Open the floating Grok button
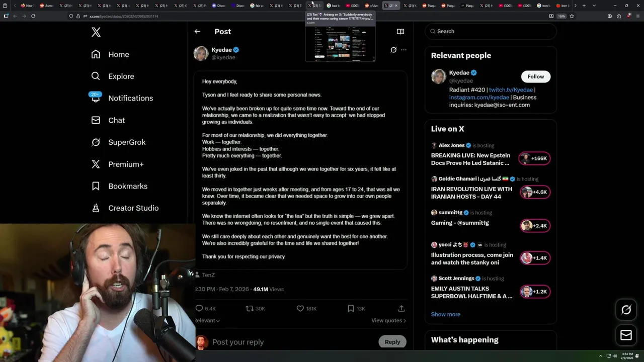Image resolution: width=644 pixels, height=362 pixels. [x=626, y=310]
